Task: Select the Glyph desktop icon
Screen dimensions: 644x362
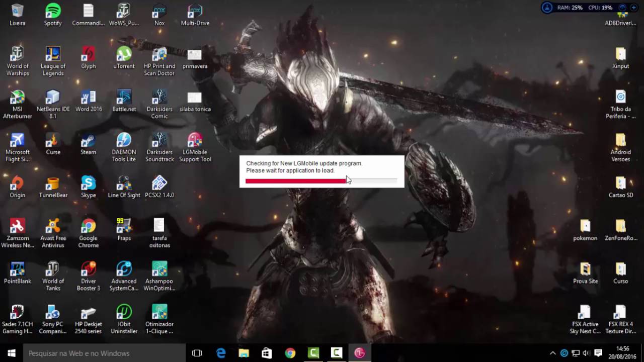Action: tap(89, 58)
